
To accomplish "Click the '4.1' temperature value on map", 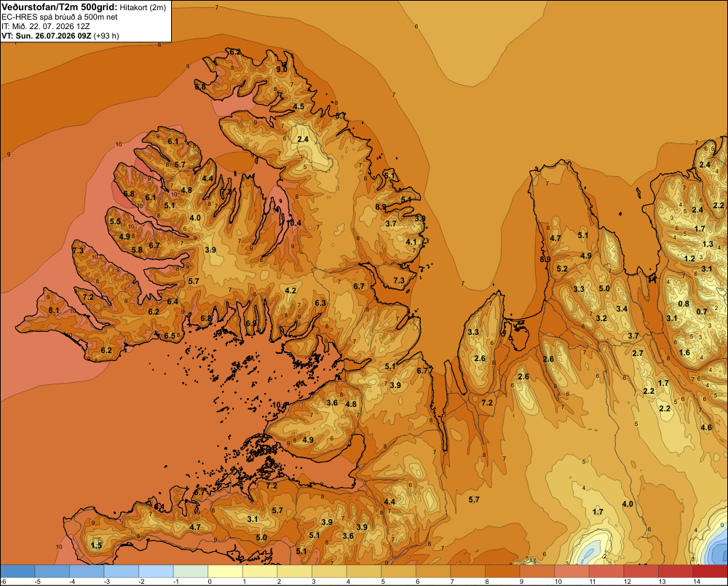I will coord(411,242).
